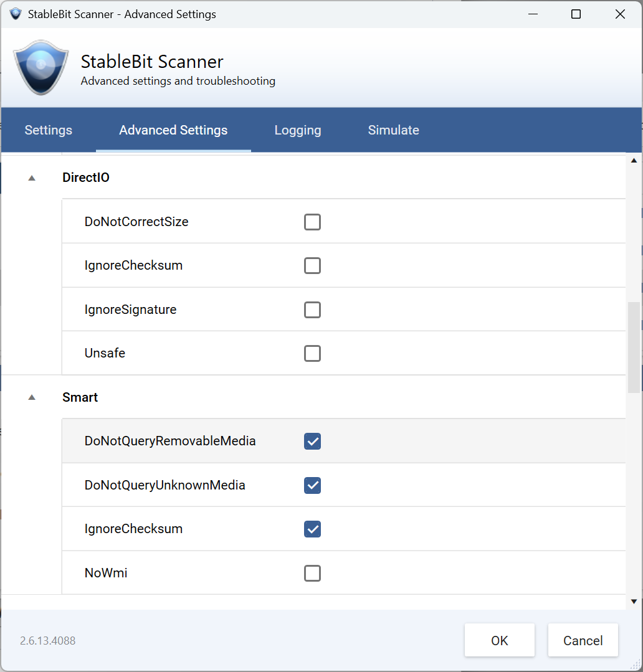Select the Advanced Settings tab

click(173, 130)
